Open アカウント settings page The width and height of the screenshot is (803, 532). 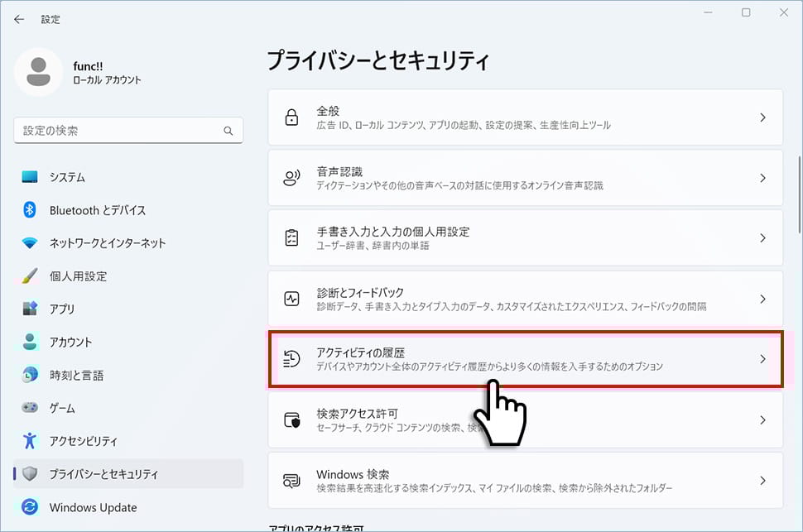[128, 342]
